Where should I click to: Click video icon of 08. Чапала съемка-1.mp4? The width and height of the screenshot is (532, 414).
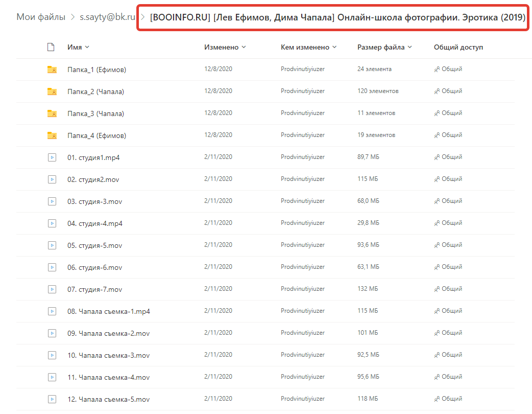tap(52, 311)
